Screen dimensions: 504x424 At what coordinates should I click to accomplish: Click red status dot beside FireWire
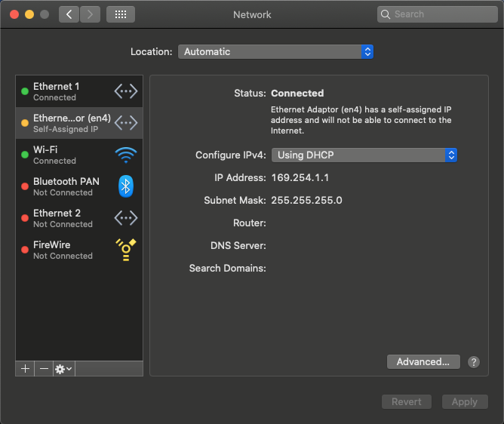25,250
